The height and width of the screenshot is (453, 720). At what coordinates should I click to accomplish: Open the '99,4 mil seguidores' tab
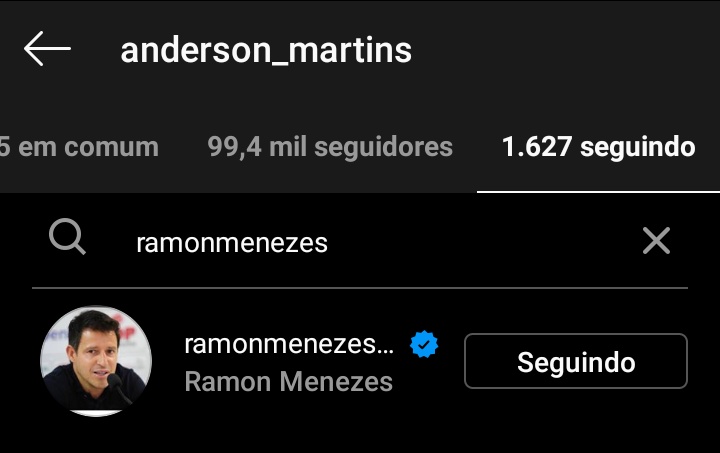click(x=330, y=147)
